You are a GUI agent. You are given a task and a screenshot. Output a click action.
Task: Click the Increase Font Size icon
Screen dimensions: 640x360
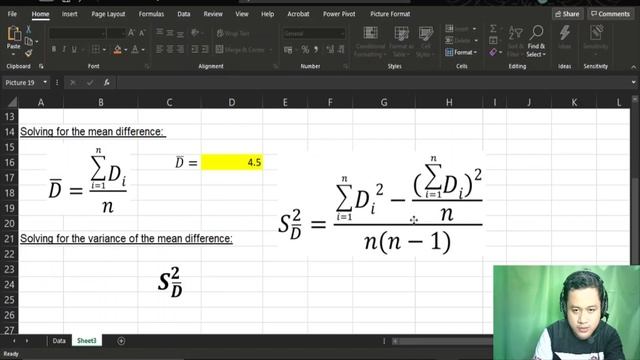[131, 33]
